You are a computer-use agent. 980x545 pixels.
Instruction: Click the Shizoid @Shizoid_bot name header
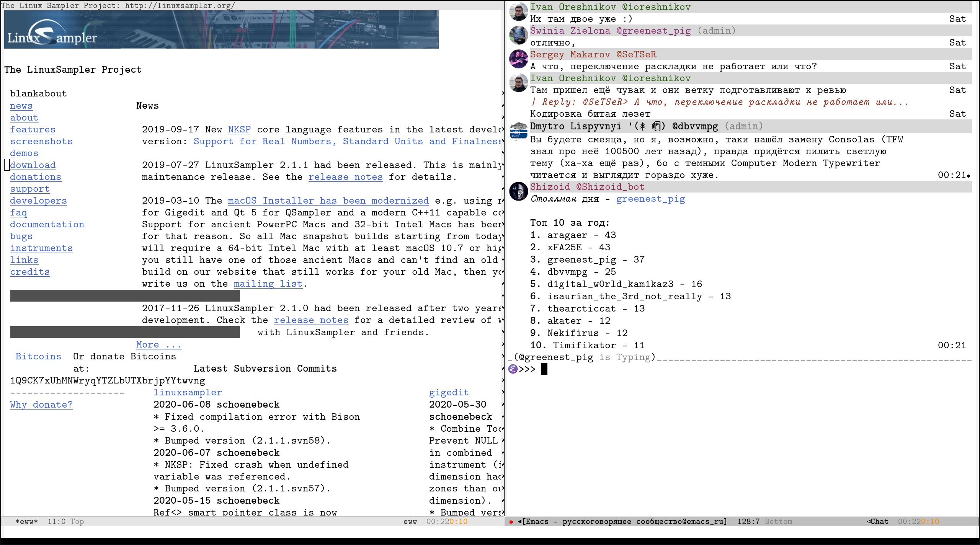click(x=587, y=187)
